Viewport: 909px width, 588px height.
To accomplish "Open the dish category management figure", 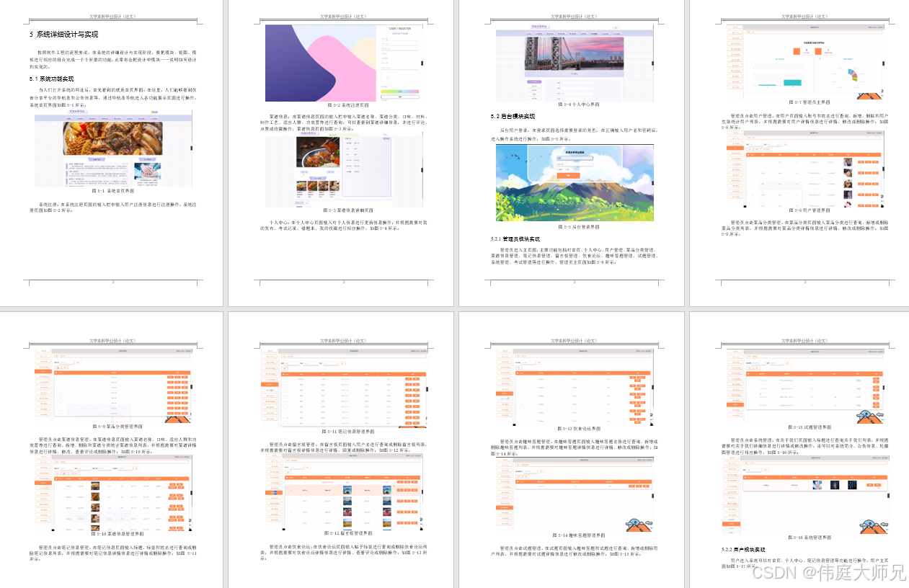I will (x=112, y=386).
